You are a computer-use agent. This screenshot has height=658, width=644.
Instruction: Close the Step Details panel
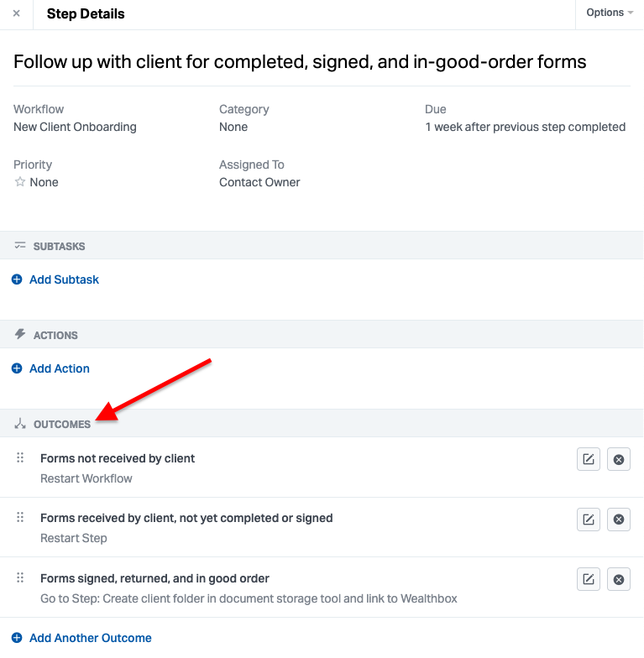point(16,13)
